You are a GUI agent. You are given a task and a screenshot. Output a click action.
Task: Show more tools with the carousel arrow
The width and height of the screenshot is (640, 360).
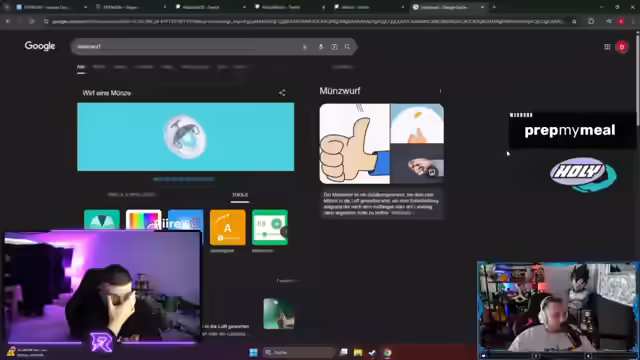coord(285,232)
